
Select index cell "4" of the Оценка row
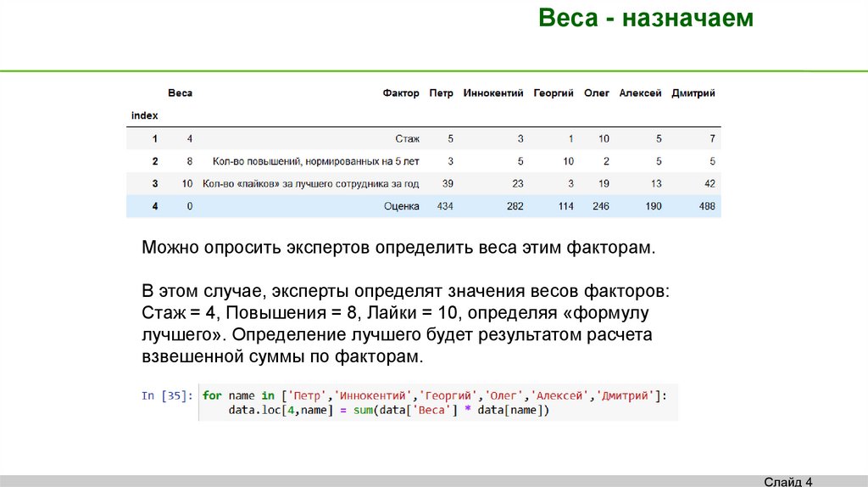click(155, 206)
